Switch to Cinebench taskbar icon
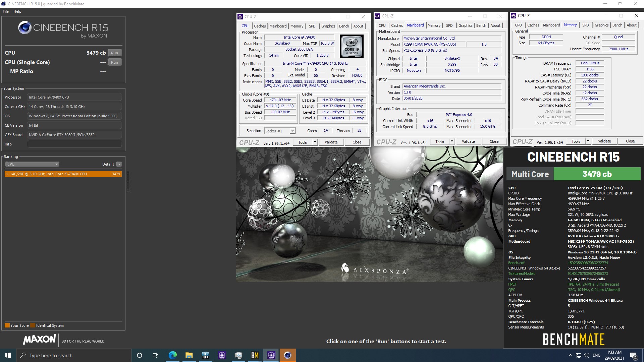The image size is (644, 362). (x=288, y=355)
